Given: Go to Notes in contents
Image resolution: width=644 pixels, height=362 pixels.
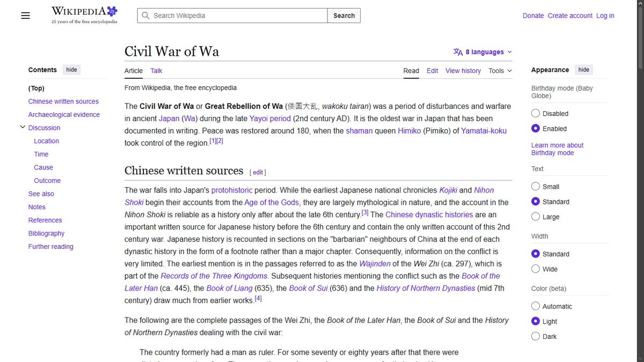Looking at the screenshot, I should point(37,207).
